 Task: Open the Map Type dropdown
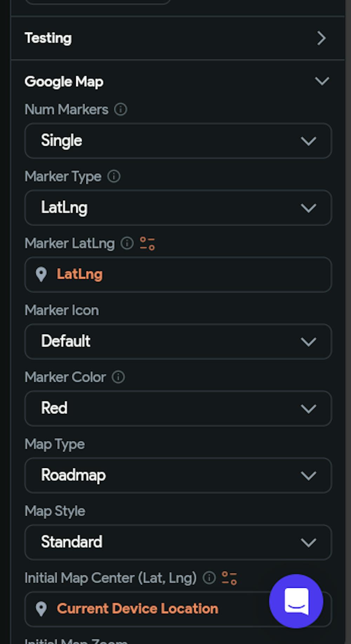click(178, 475)
